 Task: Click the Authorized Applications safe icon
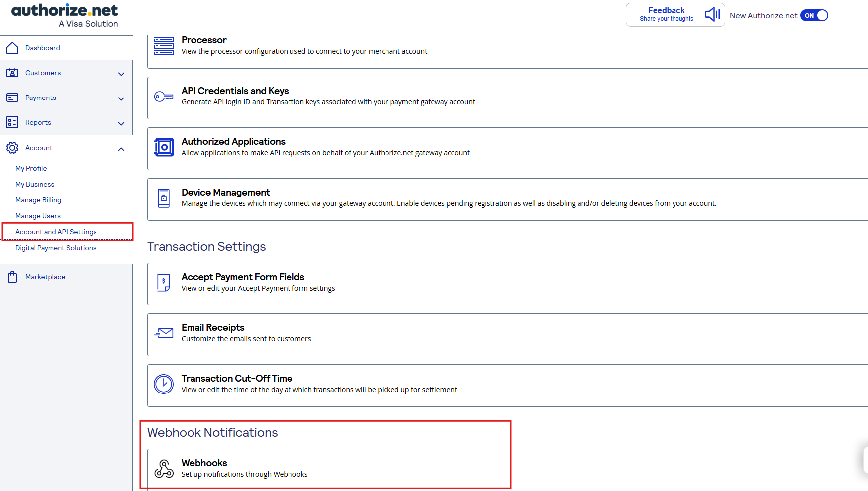pyautogui.click(x=164, y=147)
